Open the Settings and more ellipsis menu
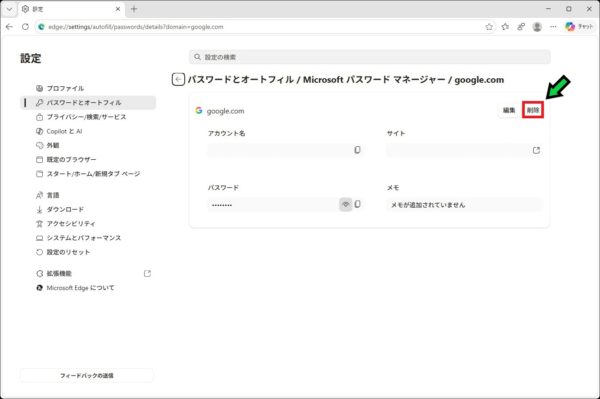 [x=553, y=27]
